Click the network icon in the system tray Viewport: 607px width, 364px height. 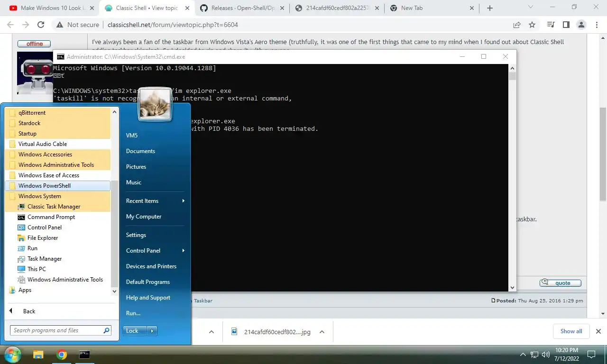click(534, 355)
